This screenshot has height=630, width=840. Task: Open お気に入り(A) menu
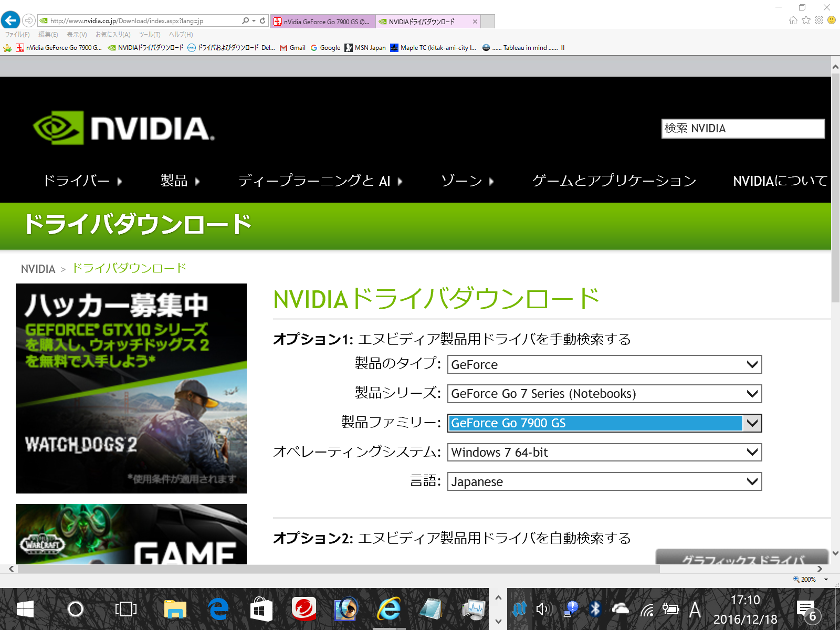click(113, 35)
